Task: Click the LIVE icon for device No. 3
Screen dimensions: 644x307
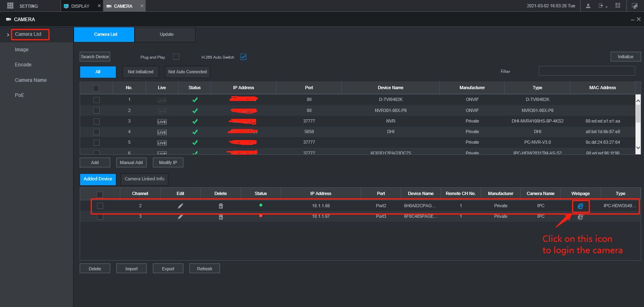Action: tap(162, 122)
